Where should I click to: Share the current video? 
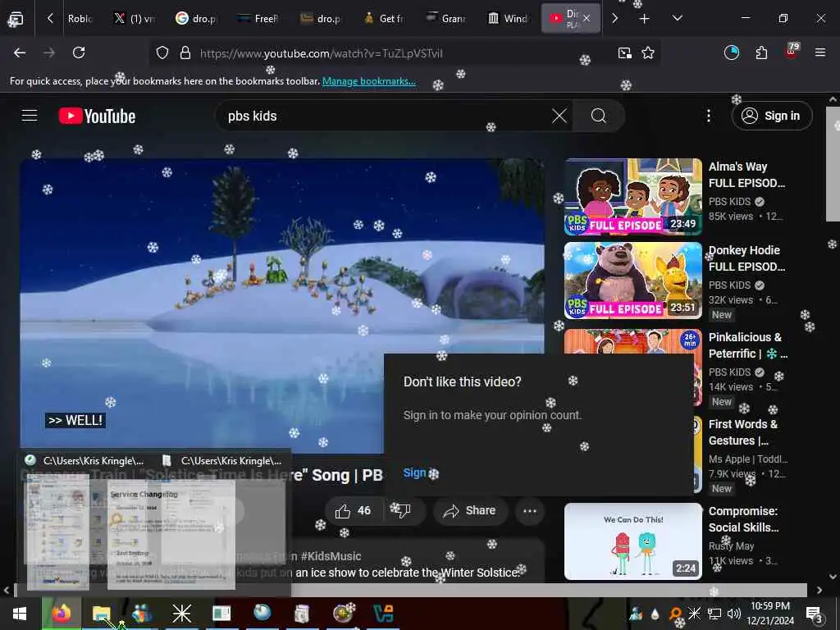[470, 511]
